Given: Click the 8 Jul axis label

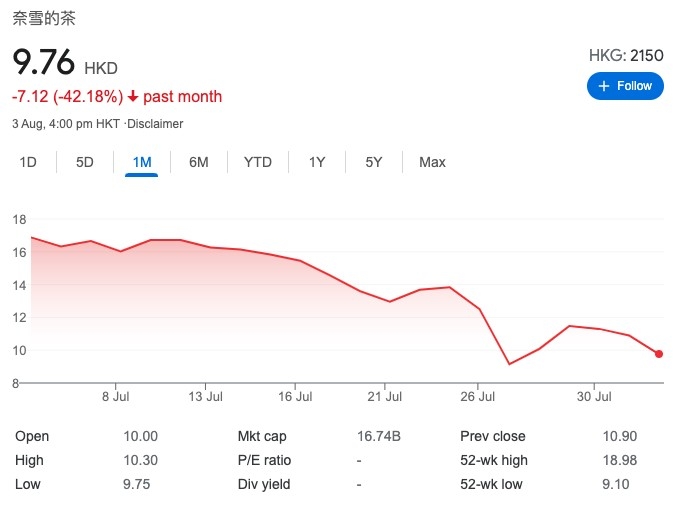Looking at the screenshot, I should point(116,397).
